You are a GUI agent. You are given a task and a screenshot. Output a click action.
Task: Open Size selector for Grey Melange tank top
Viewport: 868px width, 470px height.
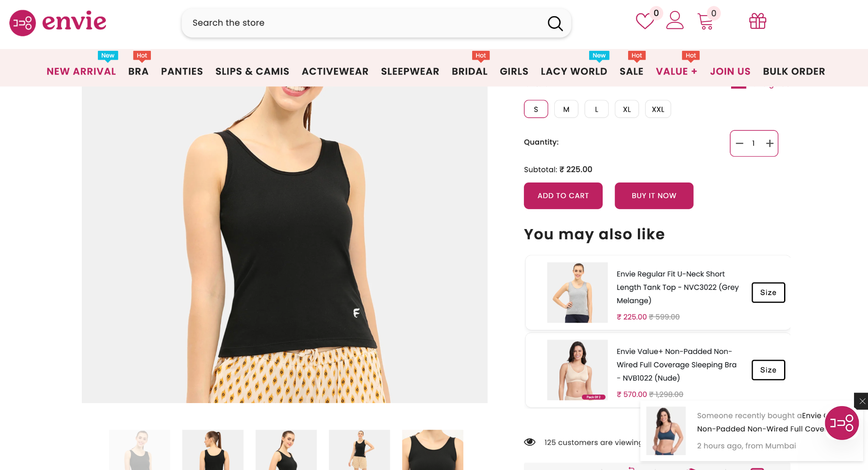tap(768, 293)
